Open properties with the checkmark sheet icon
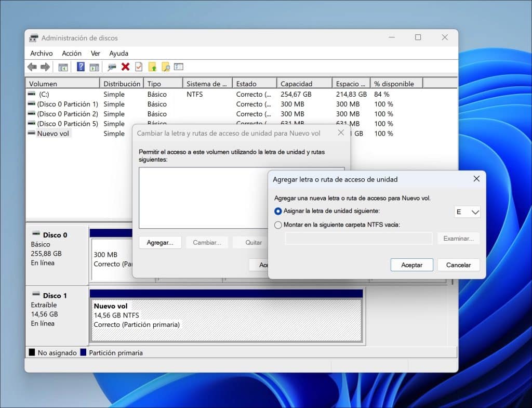Image resolution: width=532 pixels, height=408 pixels. point(139,67)
